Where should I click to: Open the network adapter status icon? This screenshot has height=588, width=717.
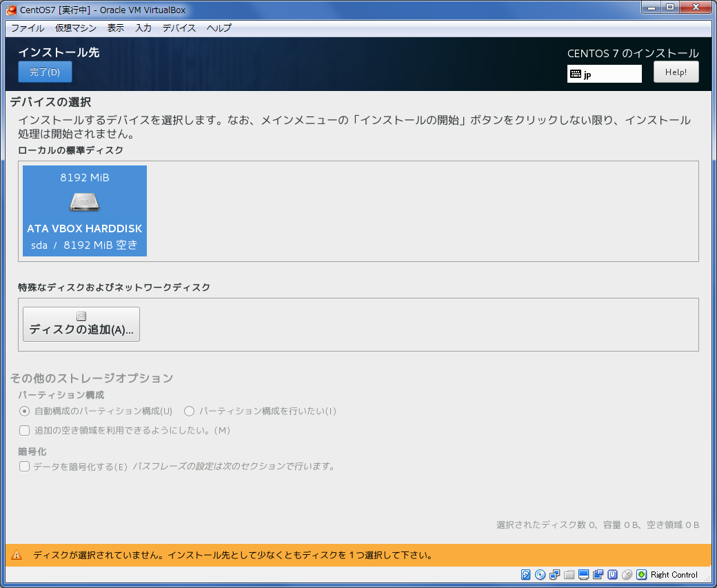click(x=555, y=575)
